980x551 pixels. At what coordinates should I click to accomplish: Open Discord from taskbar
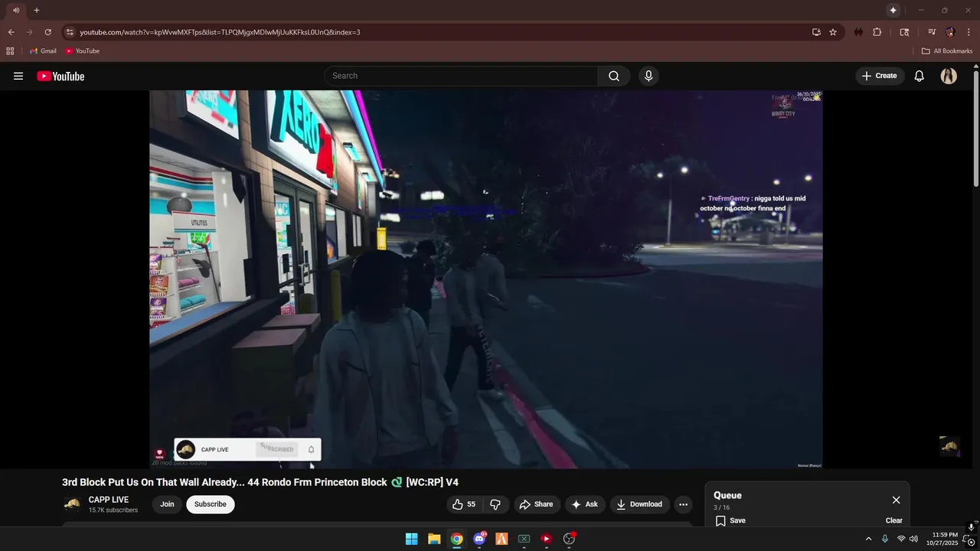[x=479, y=539]
